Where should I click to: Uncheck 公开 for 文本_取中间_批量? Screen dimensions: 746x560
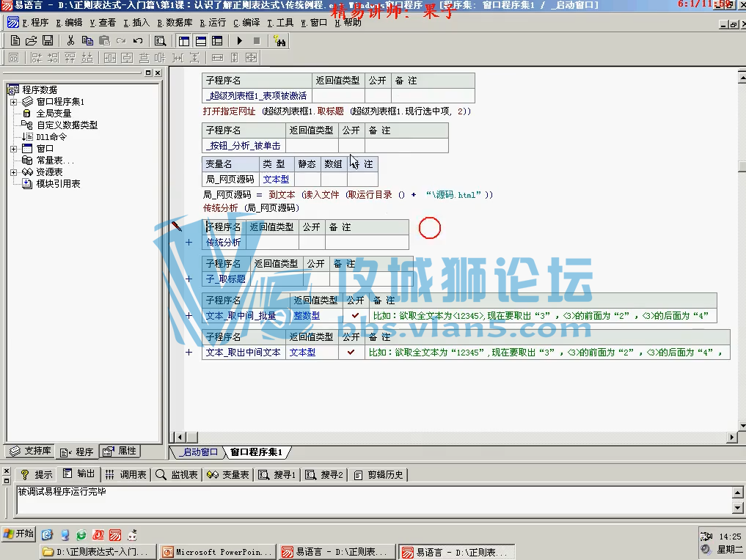coord(356,316)
